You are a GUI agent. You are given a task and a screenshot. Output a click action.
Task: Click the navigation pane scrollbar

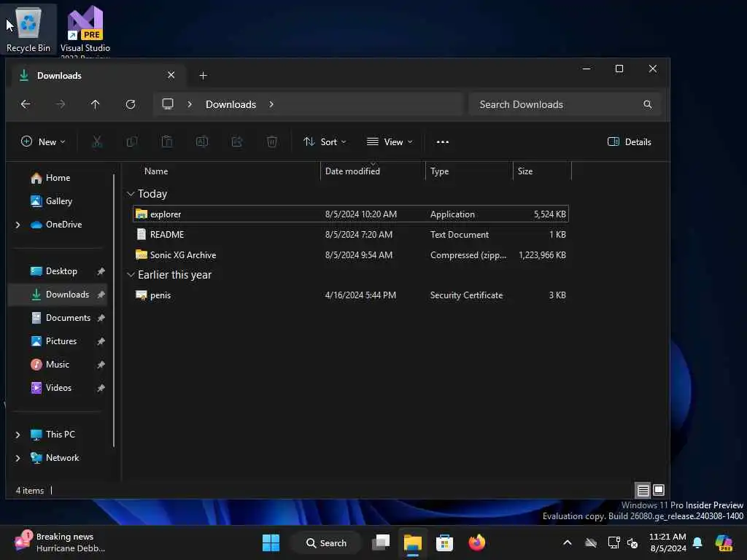pos(115,311)
